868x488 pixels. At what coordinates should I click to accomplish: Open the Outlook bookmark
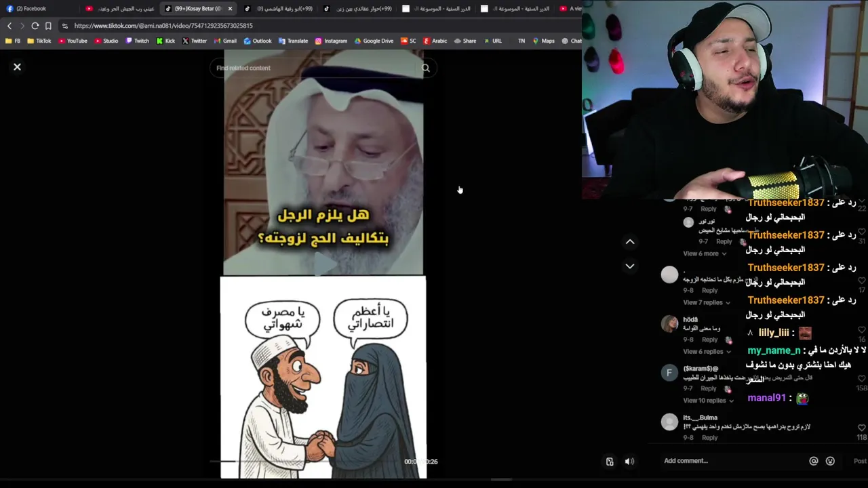tap(257, 41)
